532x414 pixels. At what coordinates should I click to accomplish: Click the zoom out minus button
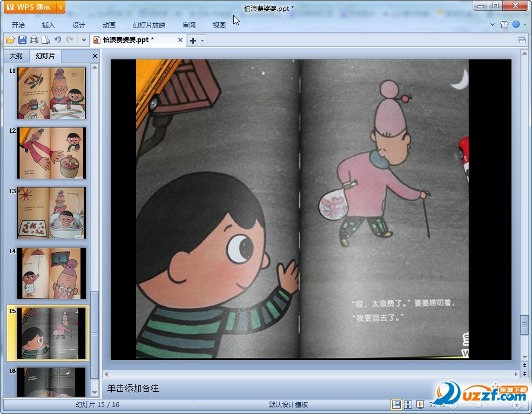click(453, 405)
